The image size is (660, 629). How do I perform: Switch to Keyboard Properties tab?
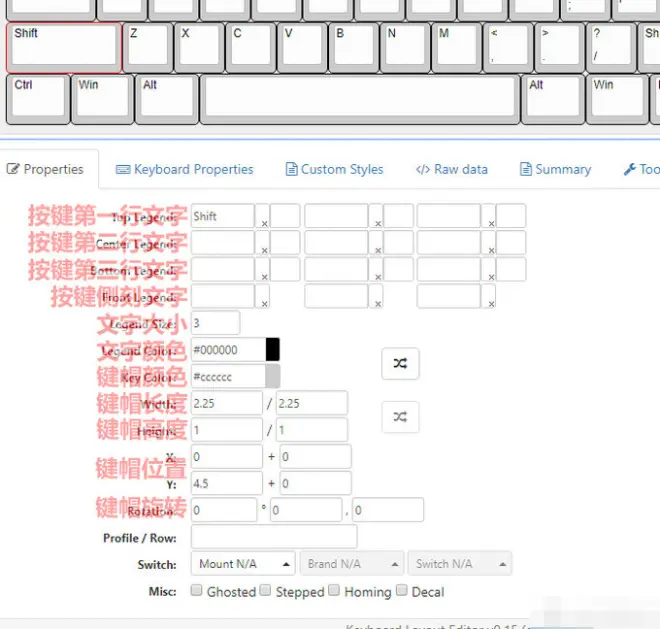(184, 169)
